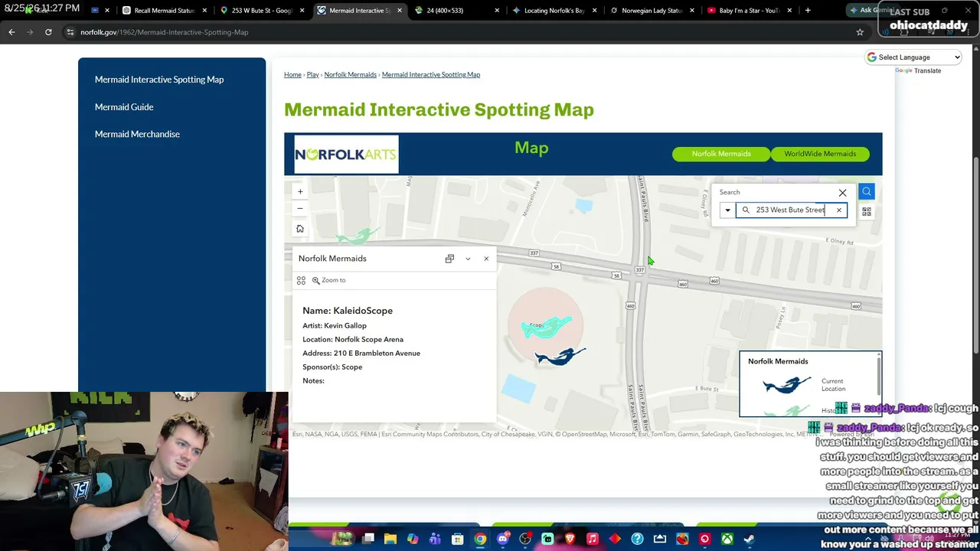Close the Recall Mermaid Statue tab

tap(204, 11)
